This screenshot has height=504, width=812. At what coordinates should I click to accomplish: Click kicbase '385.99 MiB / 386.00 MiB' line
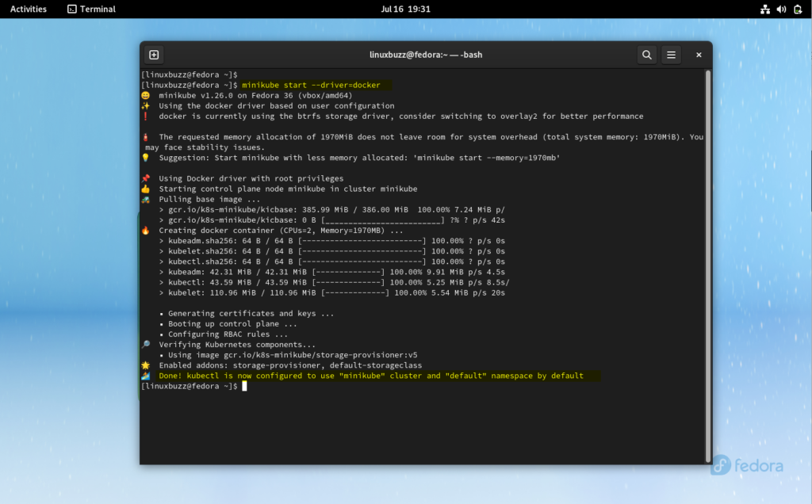331,209
